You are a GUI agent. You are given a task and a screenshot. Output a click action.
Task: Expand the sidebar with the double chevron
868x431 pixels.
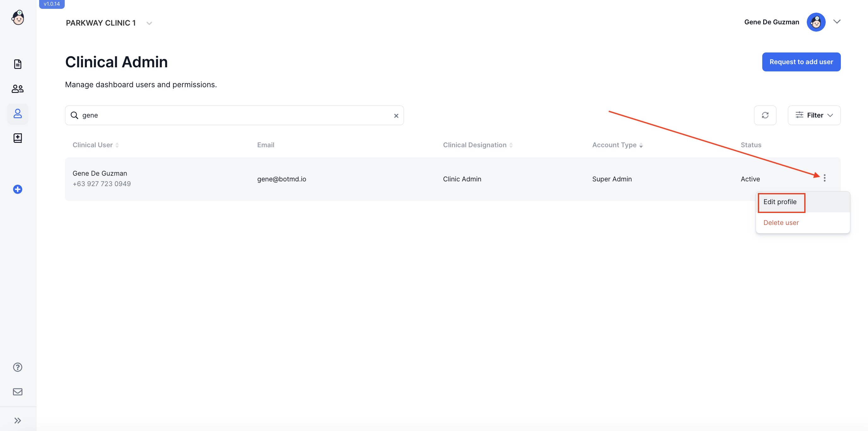[x=18, y=420]
